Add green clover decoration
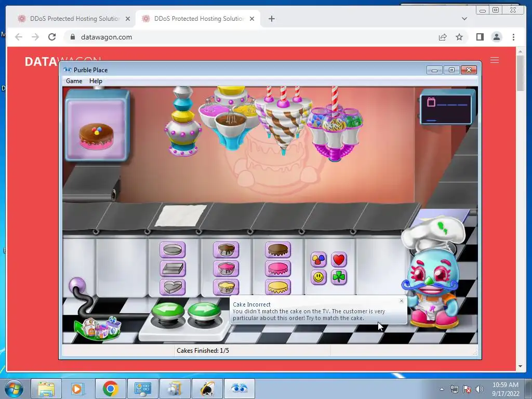The width and height of the screenshot is (532, 399). (x=339, y=277)
